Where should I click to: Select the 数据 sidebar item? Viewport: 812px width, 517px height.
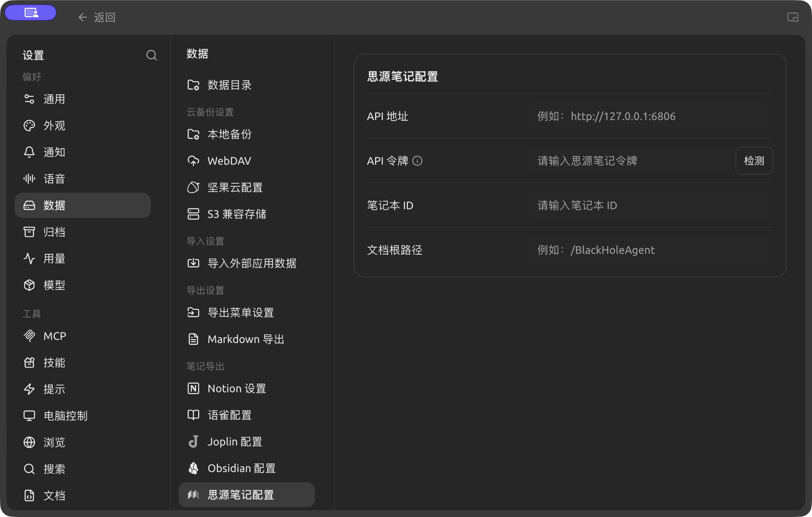(x=82, y=205)
